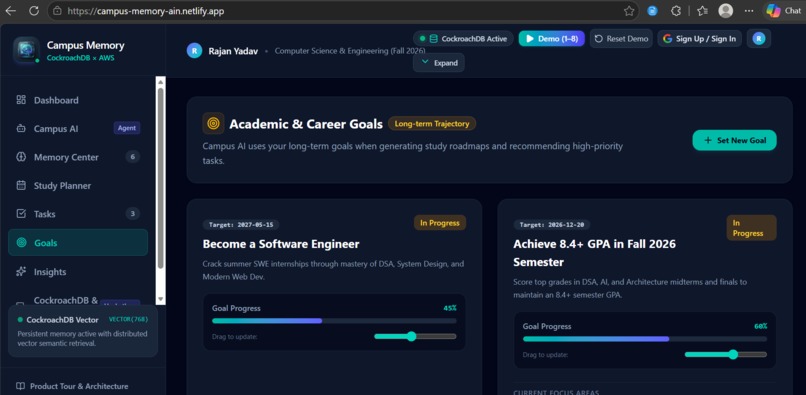Click Memory Center count badge 6
This screenshot has width=806, height=395.
(133, 157)
